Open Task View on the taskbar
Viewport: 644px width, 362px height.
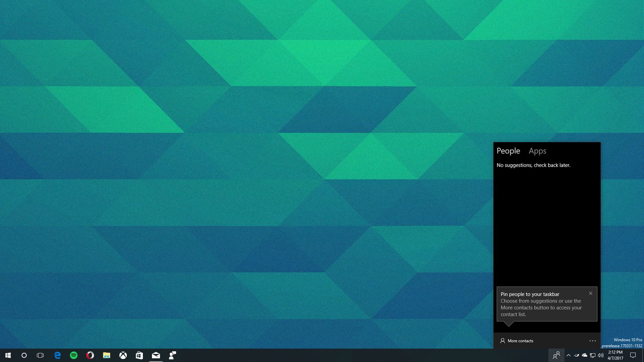click(x=40, y=355)
